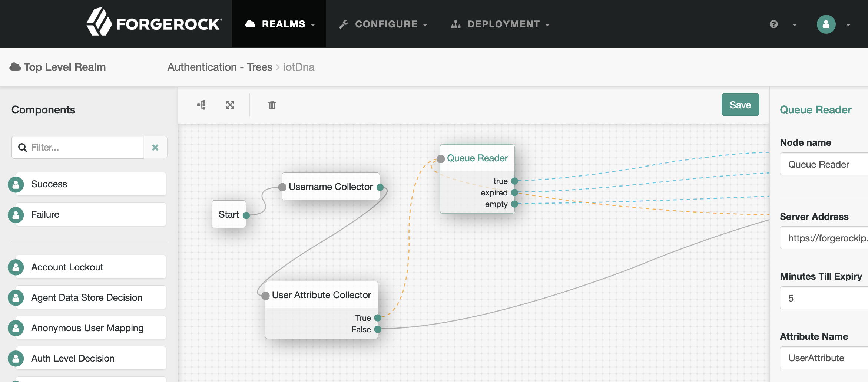Open the DEPLOYMENT menu
Screen dimensions: 868x382
(x=500, y=24)
